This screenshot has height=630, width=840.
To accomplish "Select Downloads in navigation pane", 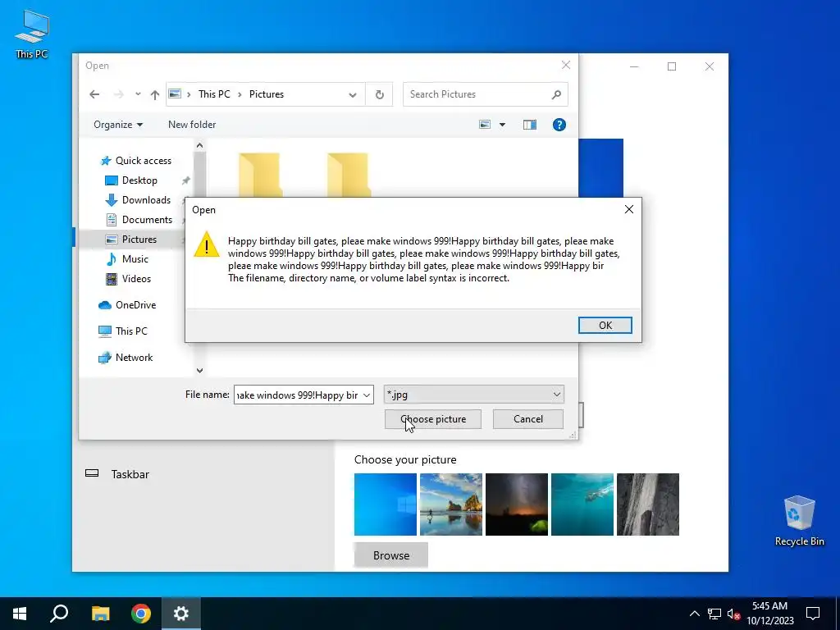I will click(x=138, y=200).
